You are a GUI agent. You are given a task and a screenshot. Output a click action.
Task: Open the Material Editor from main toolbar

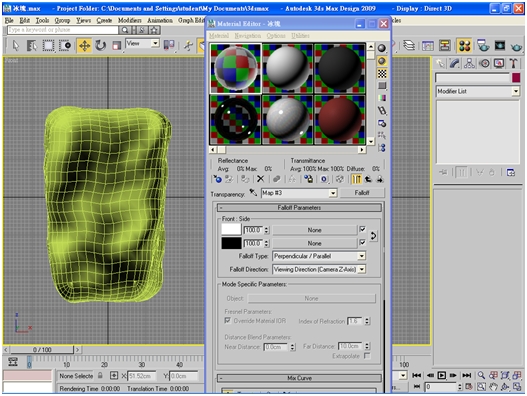point(464,45)
